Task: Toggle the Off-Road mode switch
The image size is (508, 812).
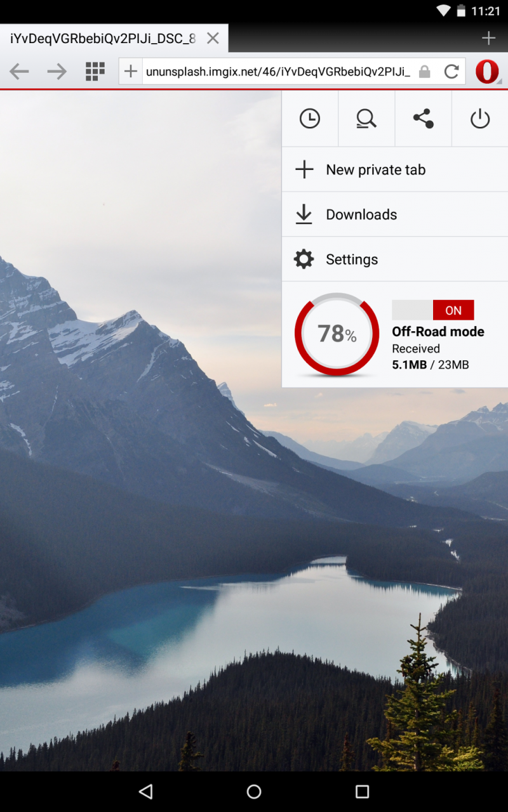Action: (x=433, y=310)
